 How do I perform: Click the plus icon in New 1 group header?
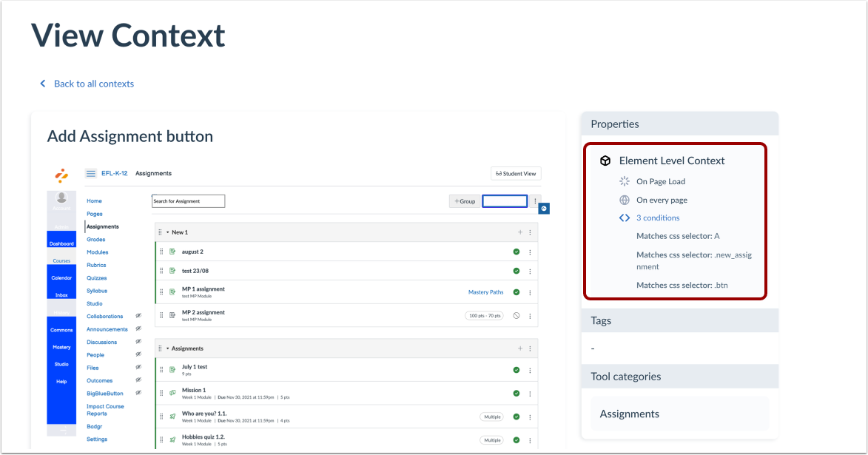point(519,232)
